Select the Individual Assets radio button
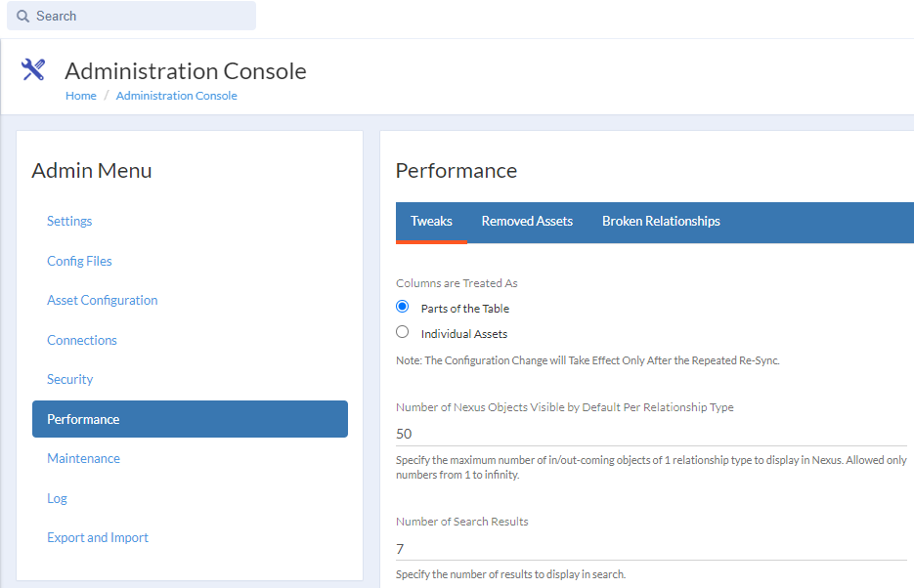 point(403,332)
